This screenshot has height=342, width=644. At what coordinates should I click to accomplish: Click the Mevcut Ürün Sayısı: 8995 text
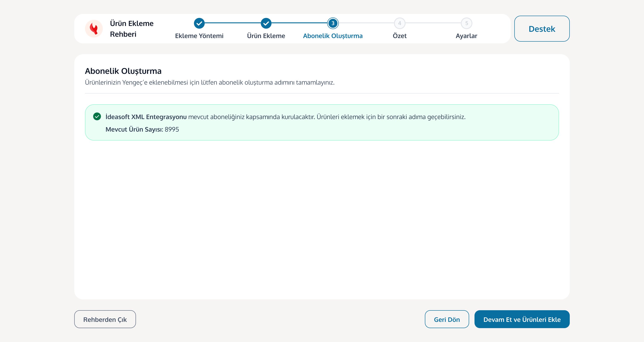point(142,129)
